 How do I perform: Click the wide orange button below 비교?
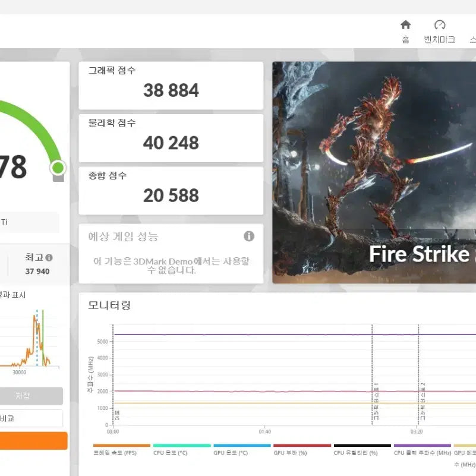tap(33, 440)
